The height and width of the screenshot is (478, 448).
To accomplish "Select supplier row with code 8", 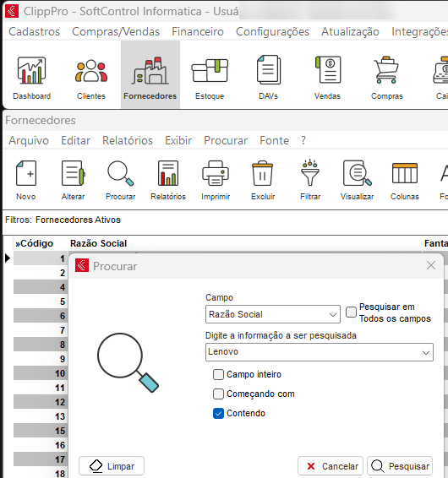I will tap(41, 345).
